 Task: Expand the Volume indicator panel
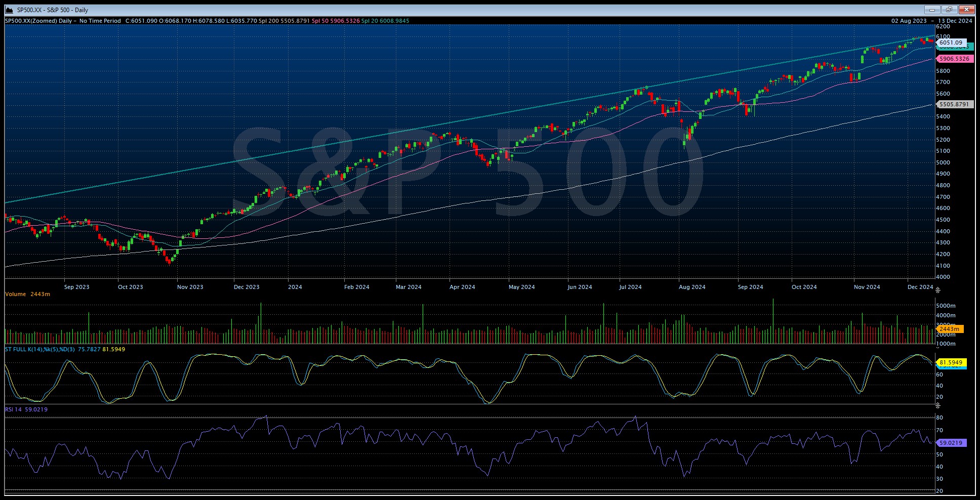click(15, 294)
